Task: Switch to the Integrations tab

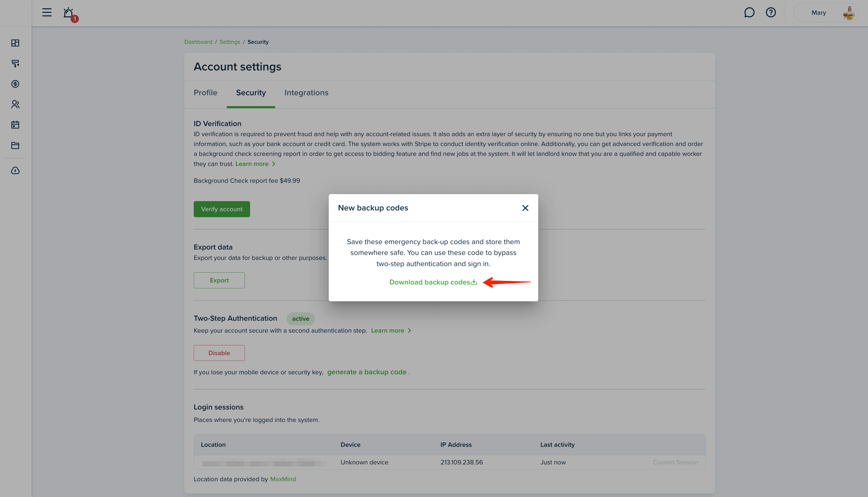Action: point(306,93)
